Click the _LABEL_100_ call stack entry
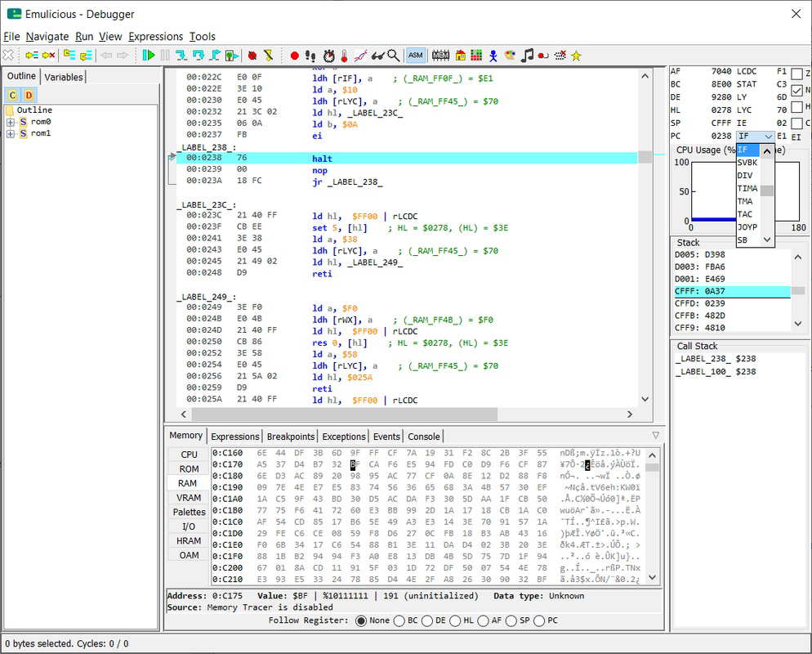 point(715,372)
